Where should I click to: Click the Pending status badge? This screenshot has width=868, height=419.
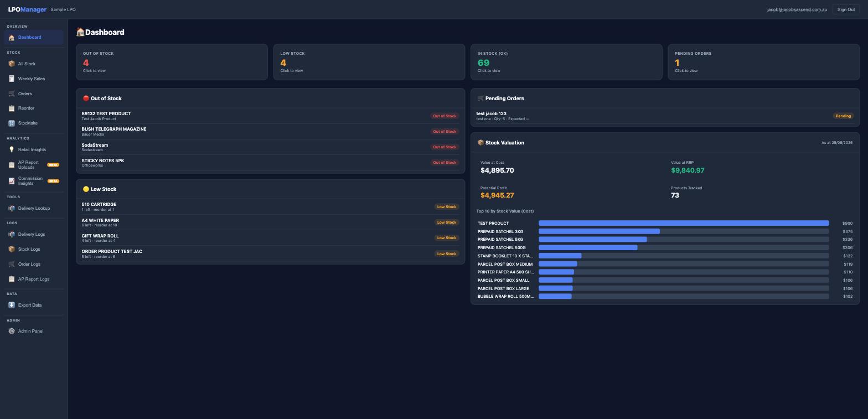pyautogui.click(x=843, y=116)
